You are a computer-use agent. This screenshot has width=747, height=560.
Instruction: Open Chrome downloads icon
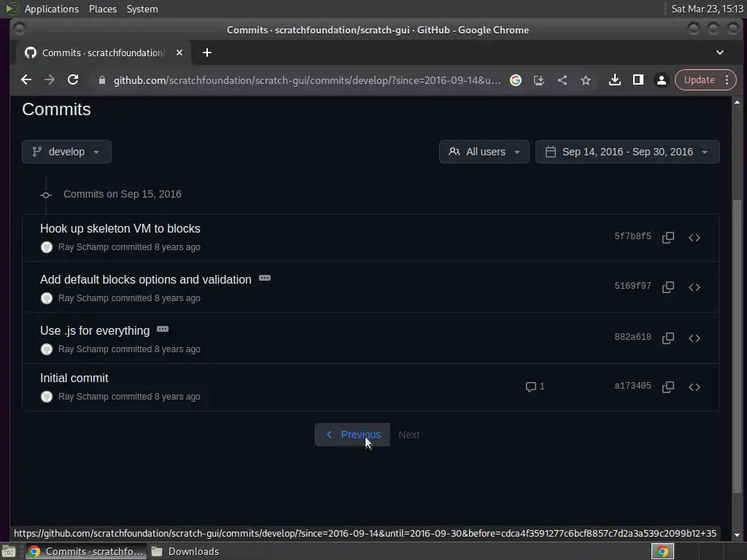[x=614, y=80]
